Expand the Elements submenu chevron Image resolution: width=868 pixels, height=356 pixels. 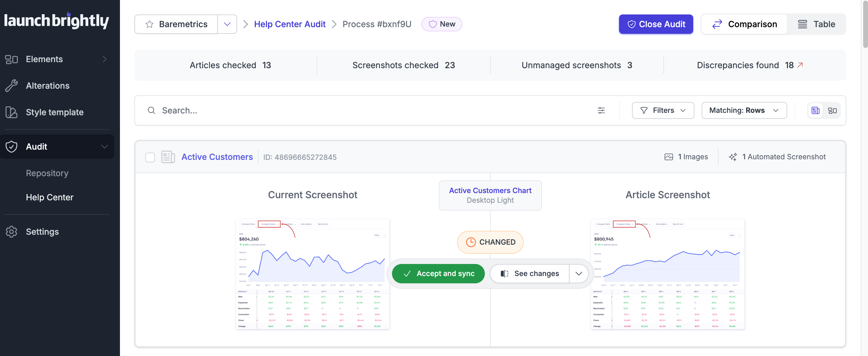105,59
